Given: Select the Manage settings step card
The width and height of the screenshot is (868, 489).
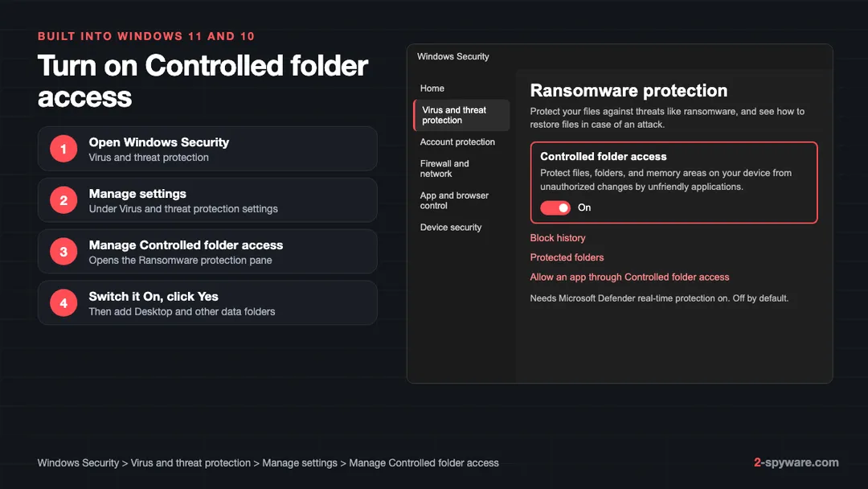Looking at the screenshot, I should (x=207, y=200).
